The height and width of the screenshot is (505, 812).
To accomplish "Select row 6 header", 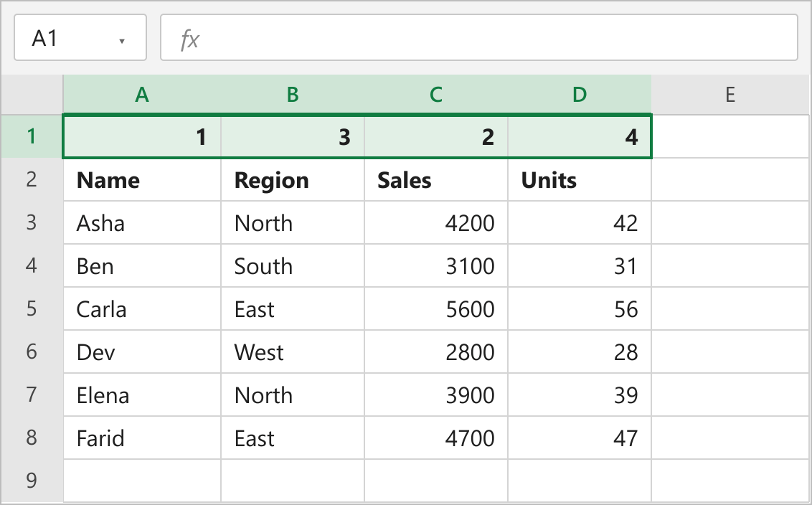I will coord(32,351).
